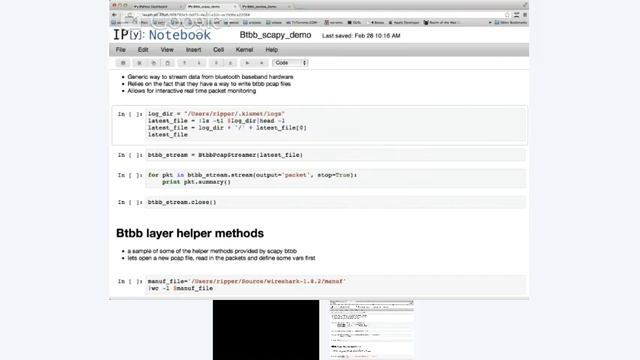640x360 pixels.
Task: Interrupt the kernel with the stop icon
Action: (262, 63)
